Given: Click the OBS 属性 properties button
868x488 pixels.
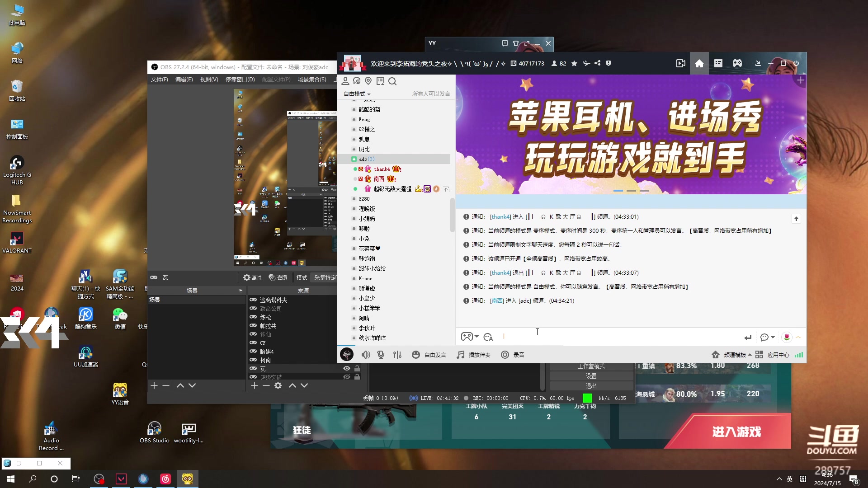Looking at the screenshot, I should pos(253,277).
